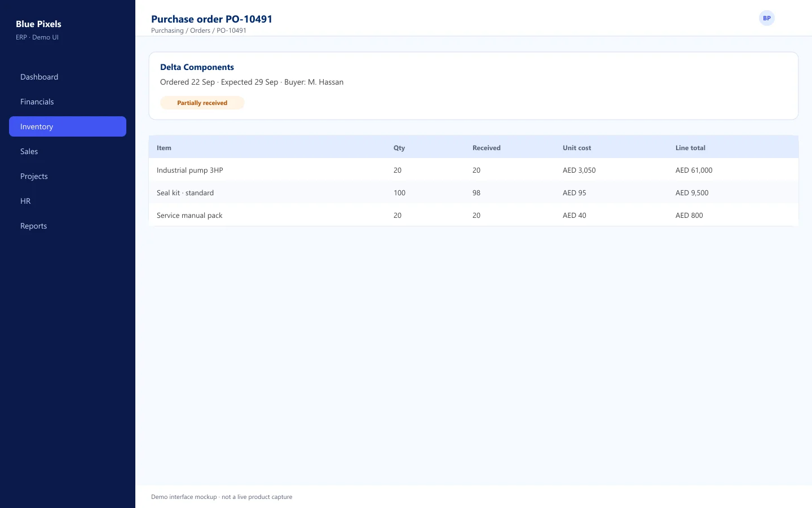Click the unit cost AED 95
This screenshot has height=508, width=812.
[x=574, y=192]
